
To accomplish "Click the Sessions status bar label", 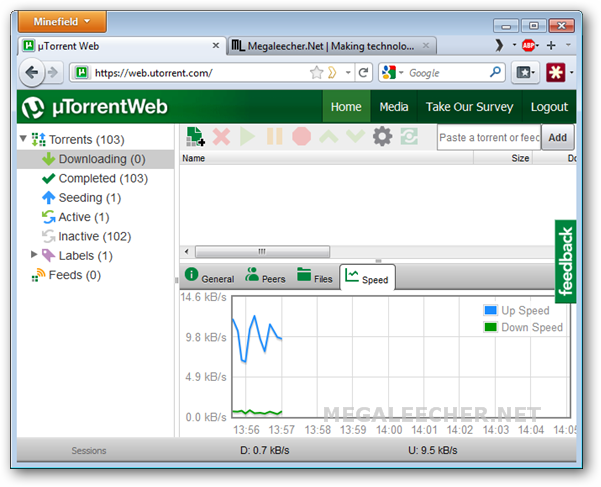I will click(x=89, y=451).
